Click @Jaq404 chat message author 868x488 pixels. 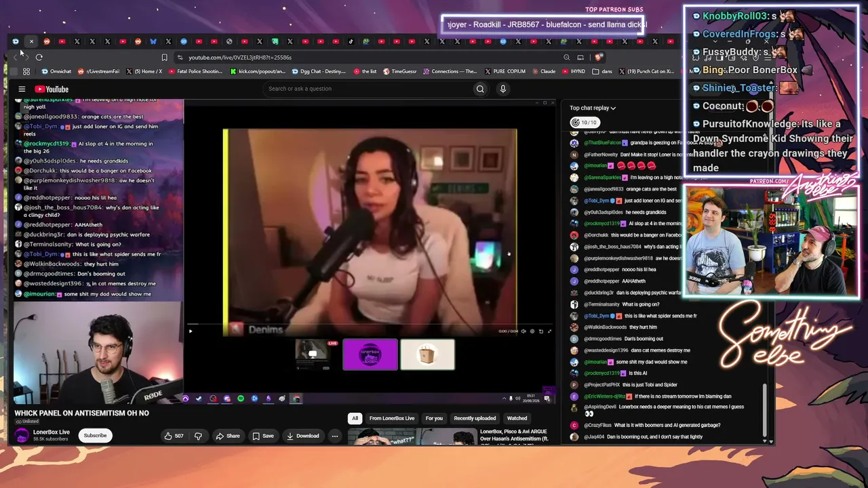[594, 437]
